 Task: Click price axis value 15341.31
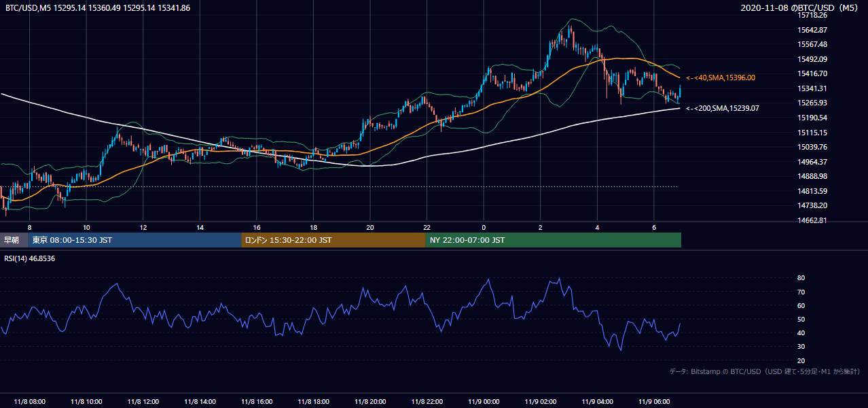coord(812,88)
